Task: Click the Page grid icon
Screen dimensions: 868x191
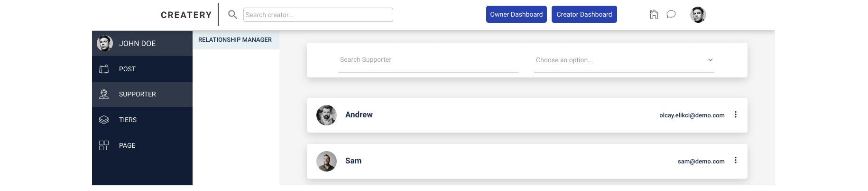Action: 104,145
